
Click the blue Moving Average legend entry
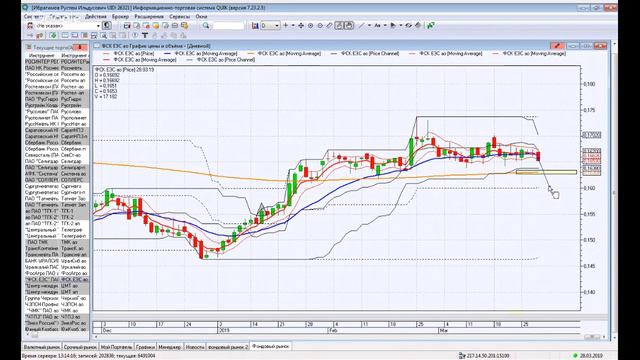pyautogui.click(x=200, y=53)
